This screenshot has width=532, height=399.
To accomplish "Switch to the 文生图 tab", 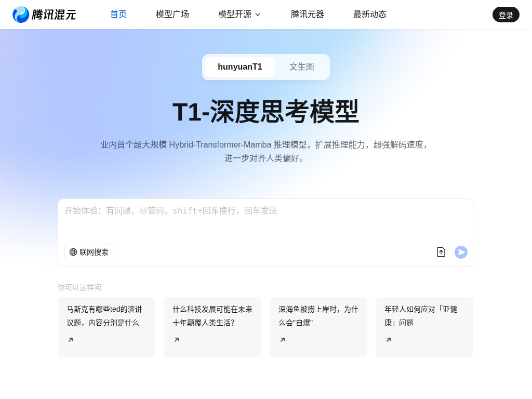I will pos(302,67).
